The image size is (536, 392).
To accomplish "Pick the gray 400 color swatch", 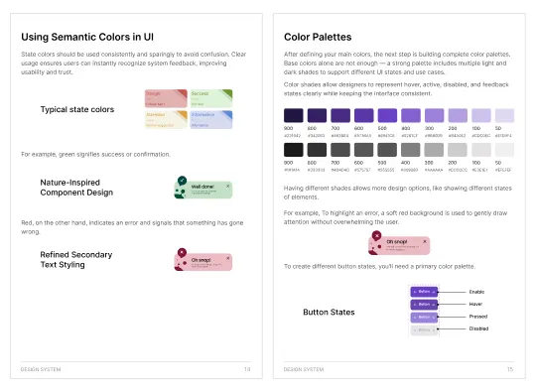I will pos(411,150).
